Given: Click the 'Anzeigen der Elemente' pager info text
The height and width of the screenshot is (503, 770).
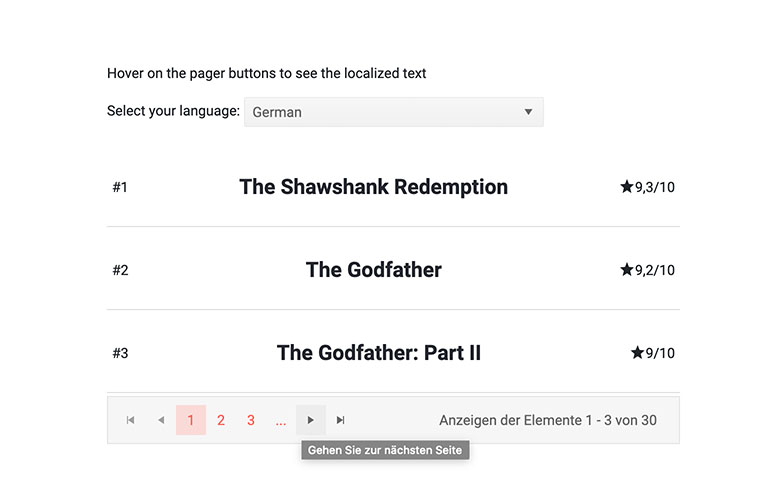Looking at the screenshot, I should coord(547,421).
